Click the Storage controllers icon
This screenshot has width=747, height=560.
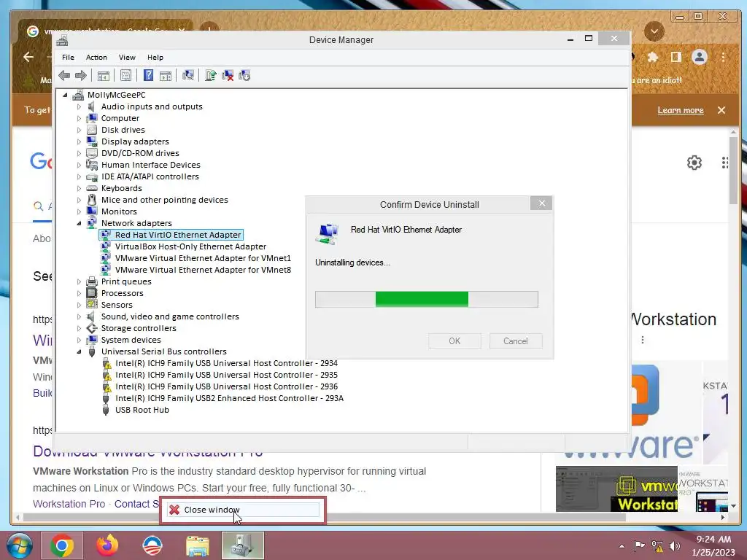point(92,328)
